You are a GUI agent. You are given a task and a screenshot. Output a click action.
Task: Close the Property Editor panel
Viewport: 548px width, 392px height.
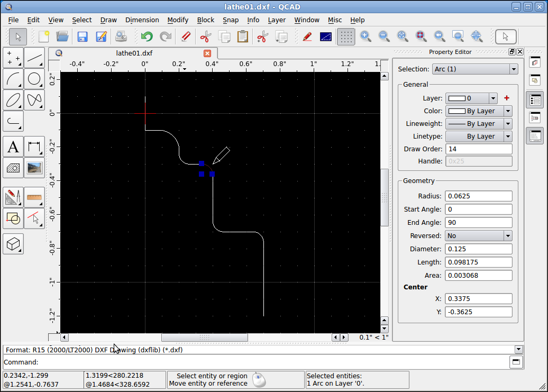point(520,52)
